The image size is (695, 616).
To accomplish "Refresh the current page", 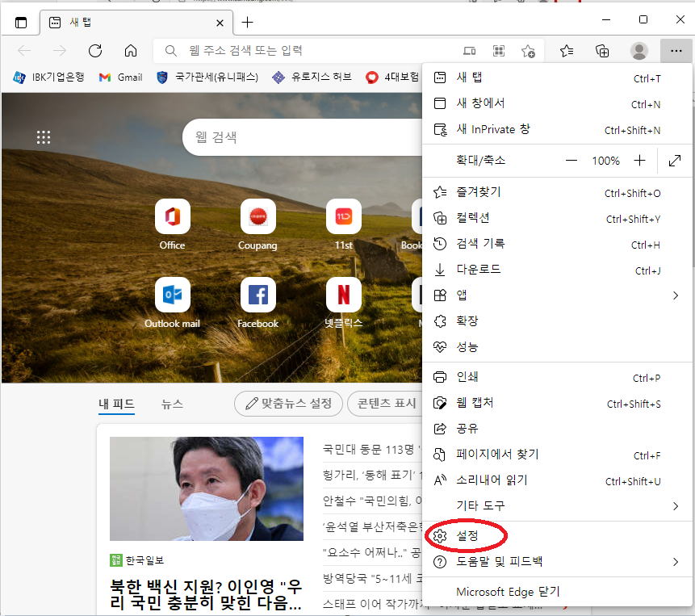I will [95, 51].
